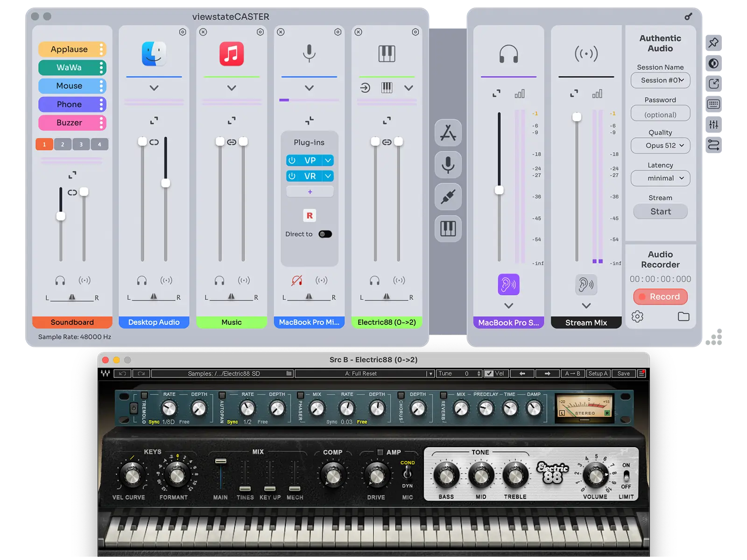Add a MIDI instrument source with the keyboard icon

pyautogui.click(x=448, y=228)
